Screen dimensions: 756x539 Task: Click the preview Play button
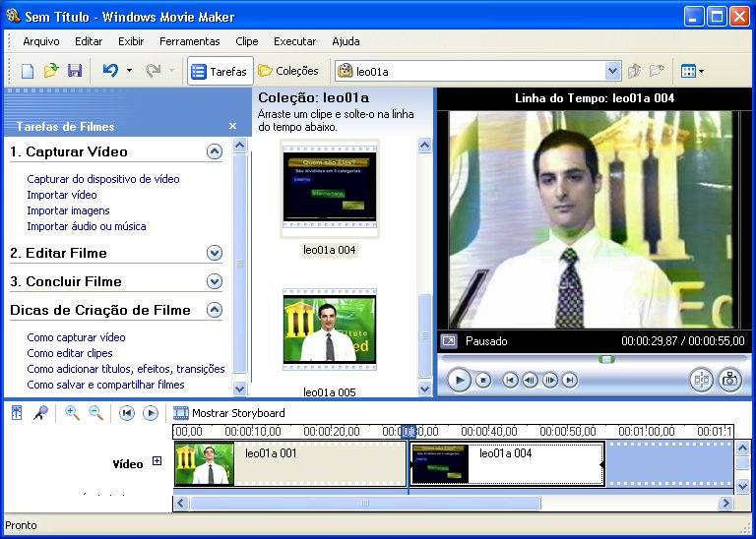click(x=459, y=381)
